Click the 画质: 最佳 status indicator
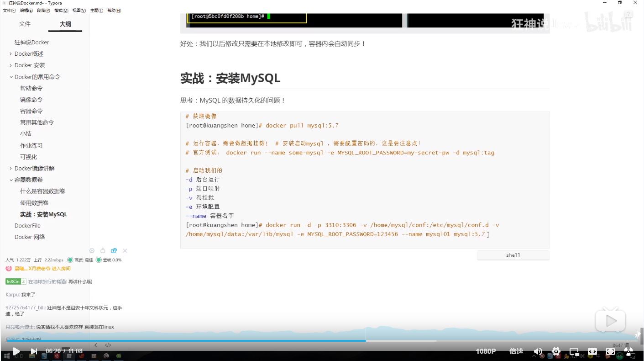Viewport: 644px width, 361px height. click(80, 260)
